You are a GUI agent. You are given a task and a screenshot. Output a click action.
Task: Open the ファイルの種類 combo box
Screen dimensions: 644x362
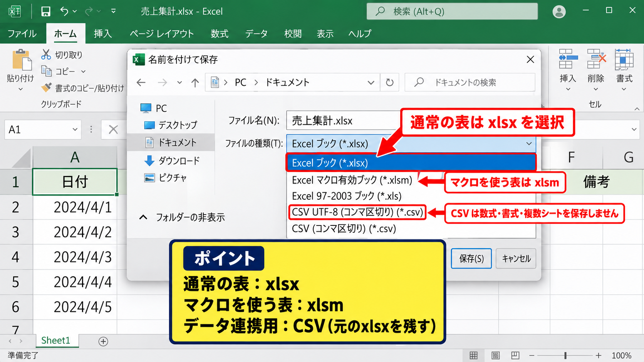[x=411, y=143]
